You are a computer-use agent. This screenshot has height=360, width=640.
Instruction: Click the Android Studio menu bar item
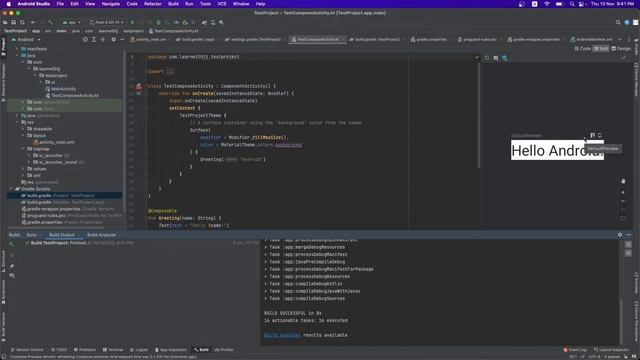click(33, 4)
